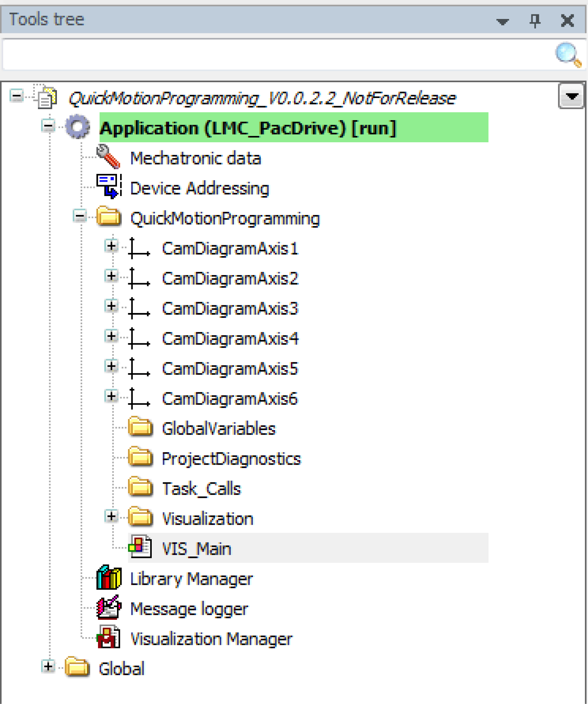This screenshot has height=704, width=588.
Task: Click the project document icon at tree root
Action: 46,96
